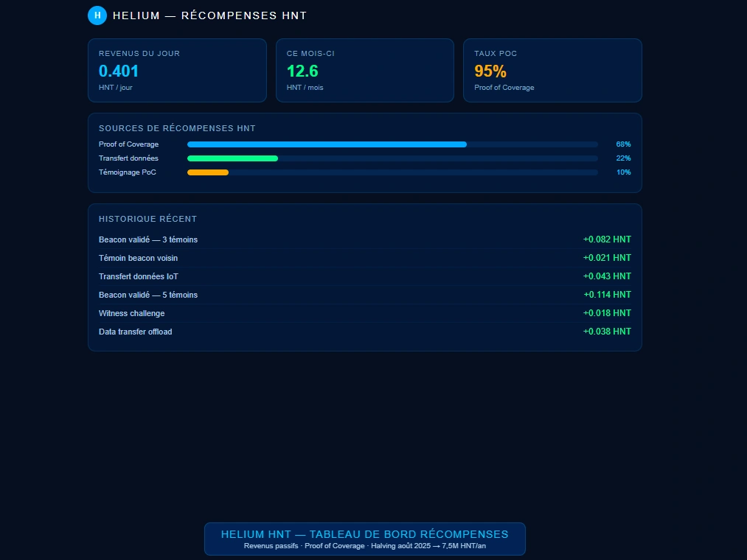This screenshot has height=560, width=747.
Task: Select the Beacon validé — 5 témoins row
Action: click(365, 295)
